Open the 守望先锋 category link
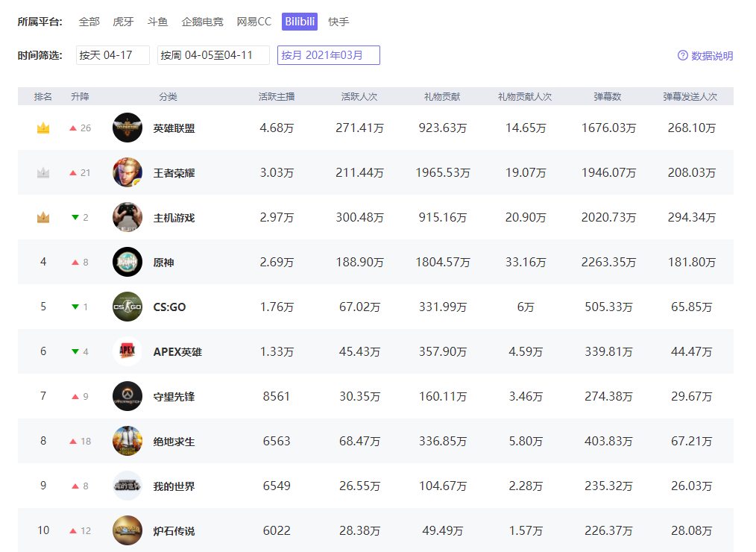 (x=174, y=397)
